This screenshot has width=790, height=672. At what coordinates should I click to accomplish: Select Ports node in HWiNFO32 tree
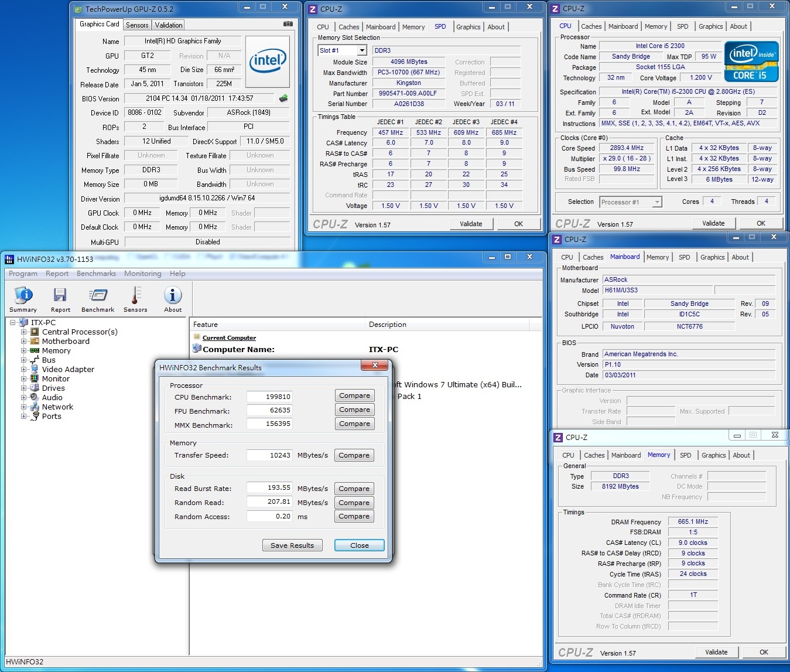click(x=52, y=416)
